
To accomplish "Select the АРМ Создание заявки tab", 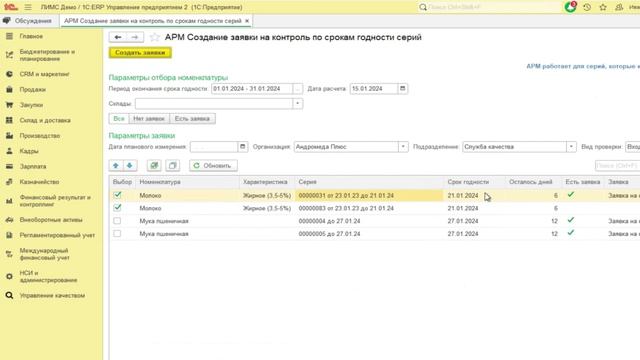I will point(153,21).
